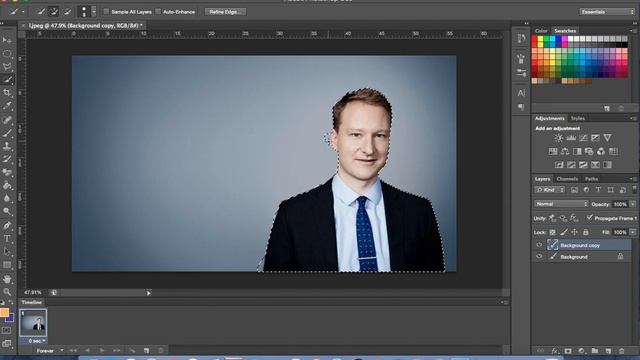Toggle Lock position icon
Viewport: 640px width, 360px height.
[x=575, y=232]
